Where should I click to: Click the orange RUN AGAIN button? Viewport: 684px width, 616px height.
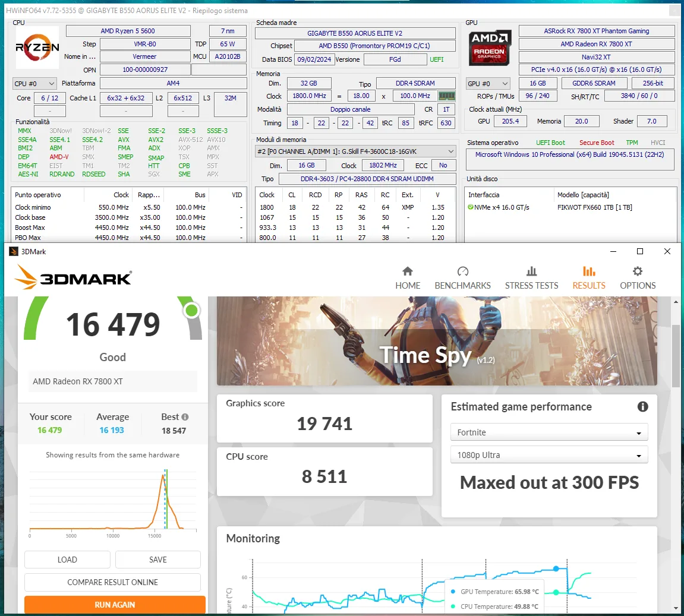pos(115,605)
